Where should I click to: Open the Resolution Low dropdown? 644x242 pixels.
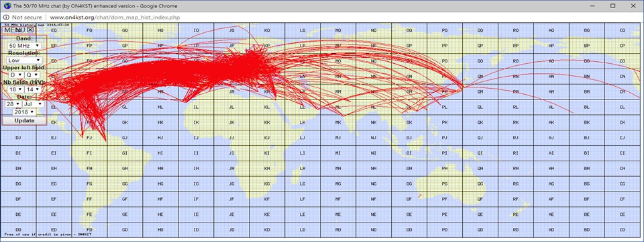pyautogui.click(x=24, y=60)
